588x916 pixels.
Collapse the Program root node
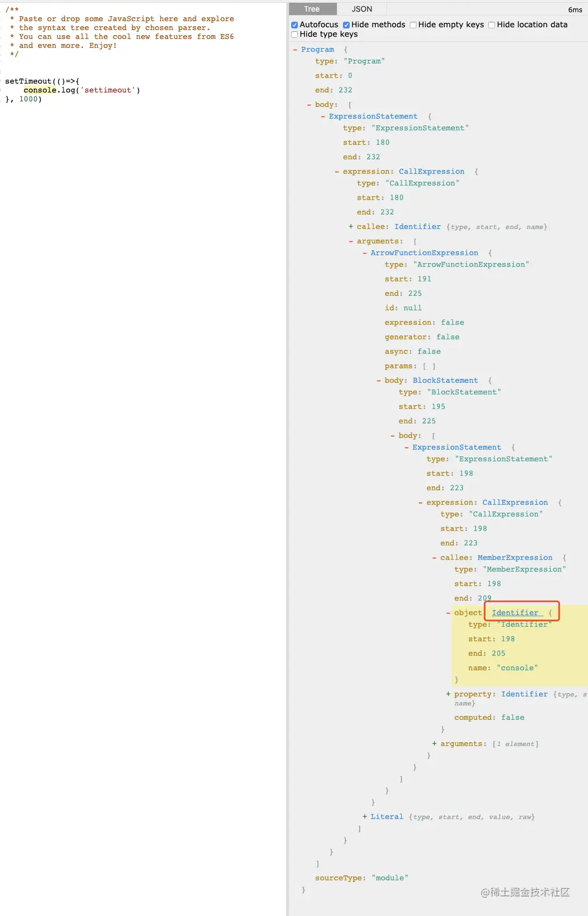[295, 50]
